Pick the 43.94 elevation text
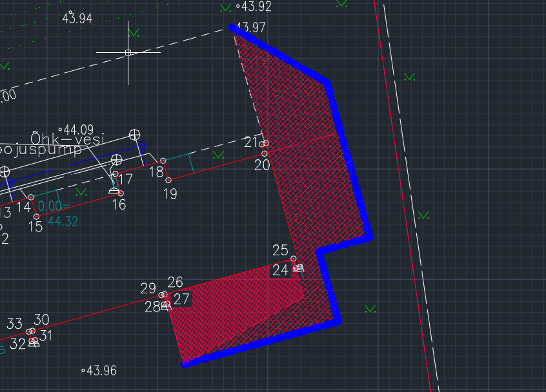546x392 pixels. click(77, 19)
